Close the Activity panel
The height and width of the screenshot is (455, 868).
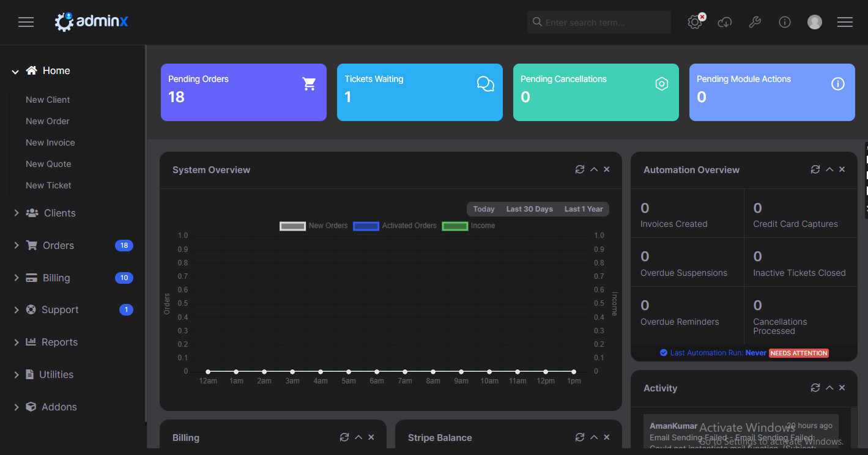tap(842, 388)
